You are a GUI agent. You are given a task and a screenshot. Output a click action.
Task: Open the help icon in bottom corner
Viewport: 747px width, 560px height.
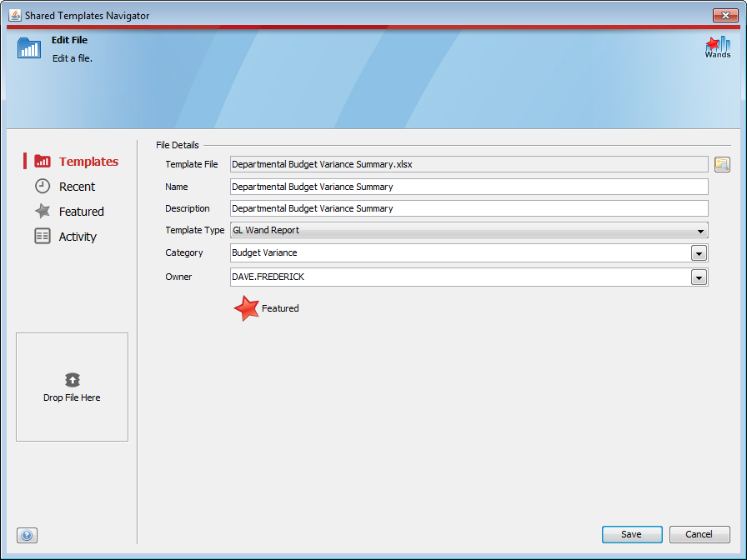coord(27,535)
